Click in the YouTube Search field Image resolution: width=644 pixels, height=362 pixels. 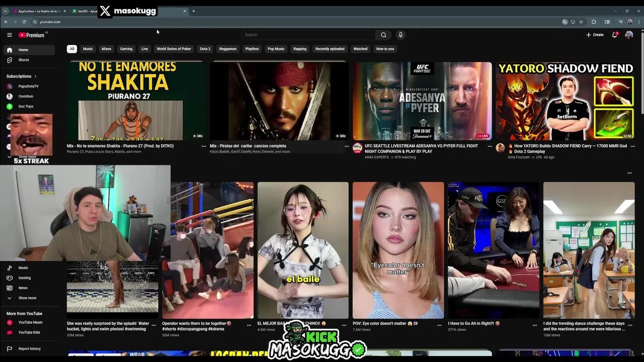[x=308, y=35]
